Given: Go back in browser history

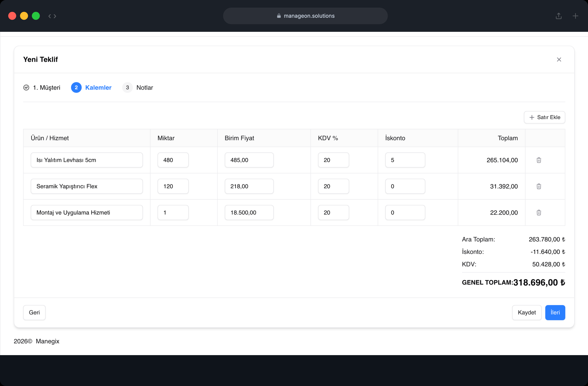Looking at the screenshot, I should (50, 16).
